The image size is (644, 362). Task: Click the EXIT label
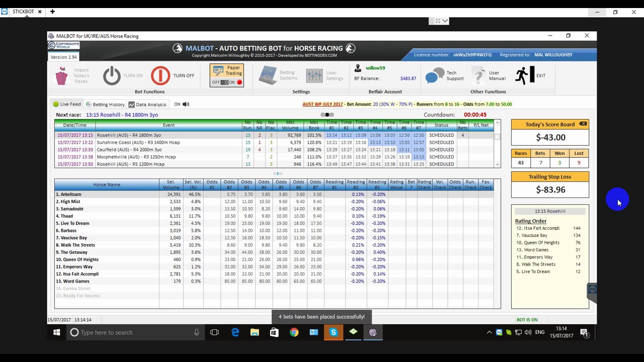coord(541,75)
